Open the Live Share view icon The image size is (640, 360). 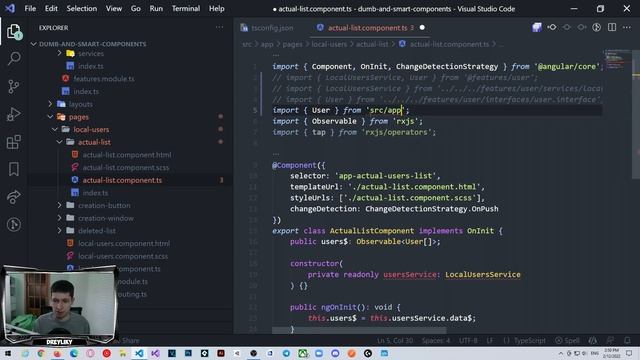click(x=13, y=197)
